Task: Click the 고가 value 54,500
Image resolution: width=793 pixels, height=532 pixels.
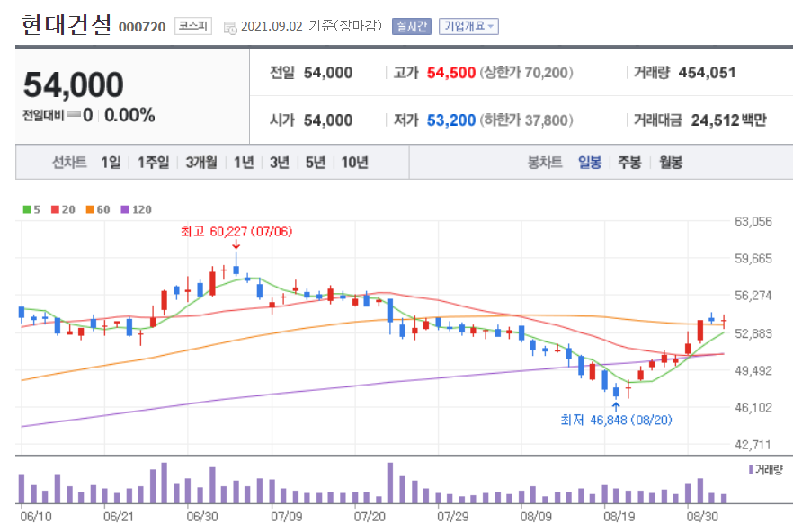Action: click(451, 73)
